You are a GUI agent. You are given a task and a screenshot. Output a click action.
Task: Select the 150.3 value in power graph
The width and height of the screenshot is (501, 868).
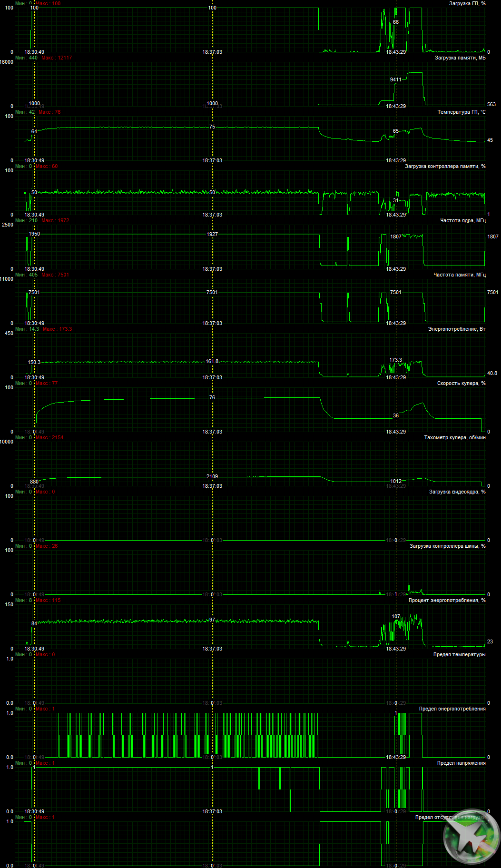coord(34,362)
